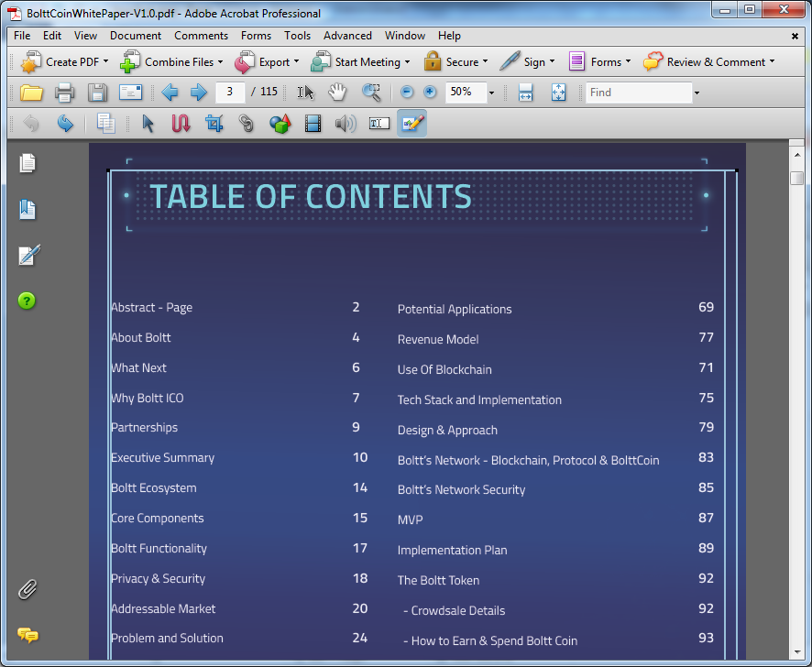Toggle the TouchUp Object tool

[412, 124]
